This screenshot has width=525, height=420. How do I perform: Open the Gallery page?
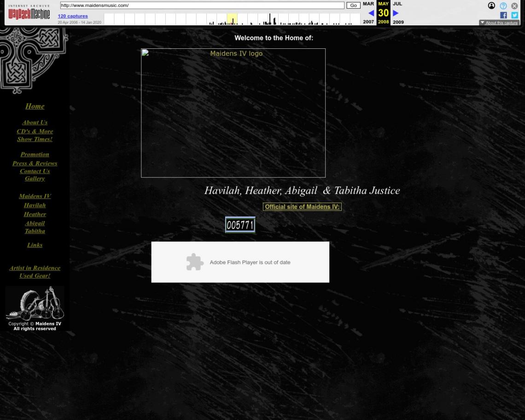point(35,179)
